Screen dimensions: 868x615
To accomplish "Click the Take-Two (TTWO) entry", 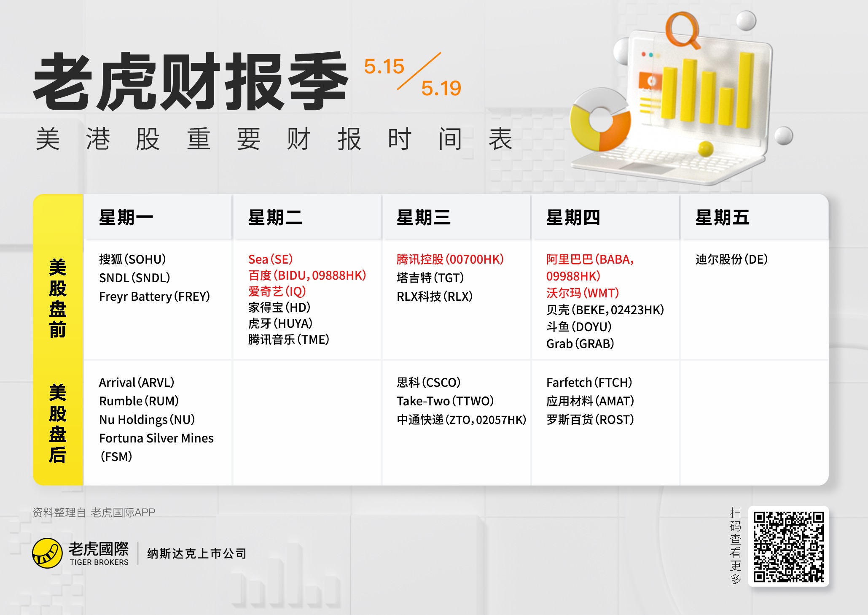I will pyautogui.click(x=445, y=401).
